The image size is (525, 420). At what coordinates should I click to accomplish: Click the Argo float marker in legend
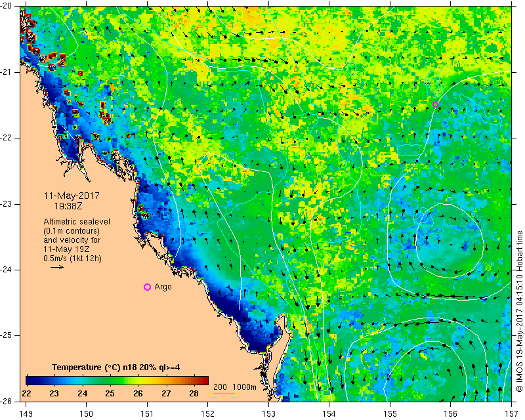[x=147, y=287]
